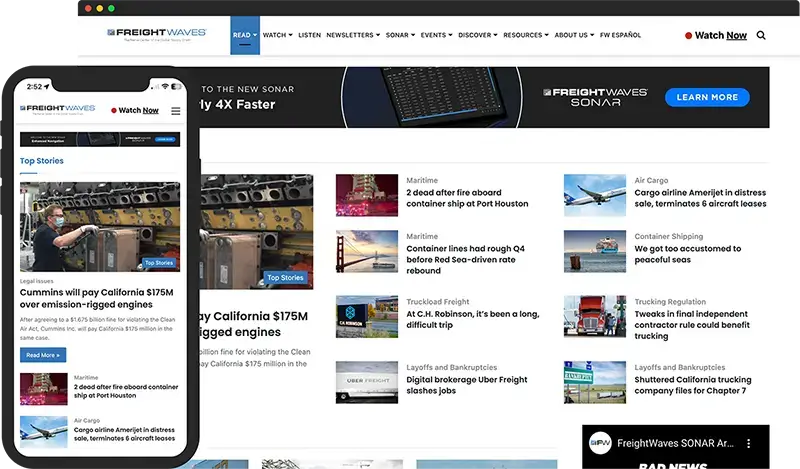This screenshot has width=800, height=469.
Task: Click Truckload Freight category label
Action: (x=437, y=302)
